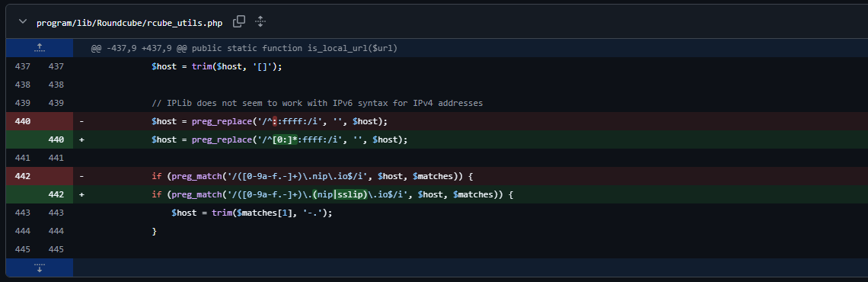The height and width of the screenshot is (282, 868).
Task: Click the trim($matches[1], '-.') code line
Action: pos(252,213)
